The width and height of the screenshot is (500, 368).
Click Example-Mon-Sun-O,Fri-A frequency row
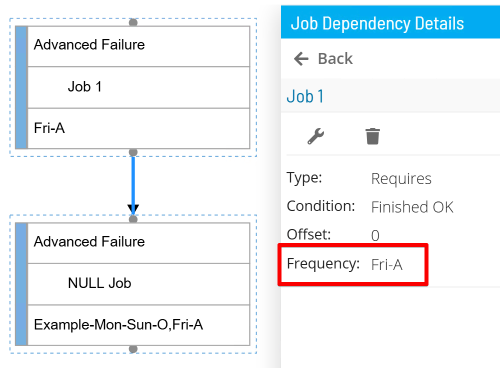[x=138, y=325]
